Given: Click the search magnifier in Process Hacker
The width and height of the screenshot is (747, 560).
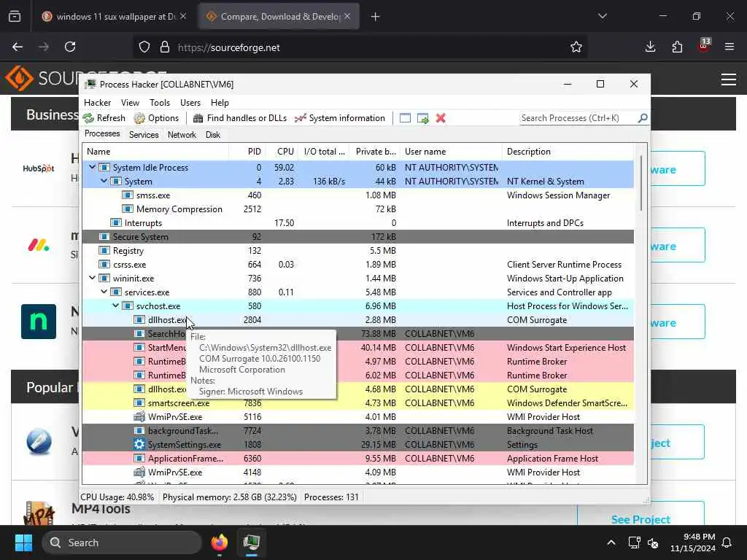Looking at the screenshot, I should click(643, 117).
